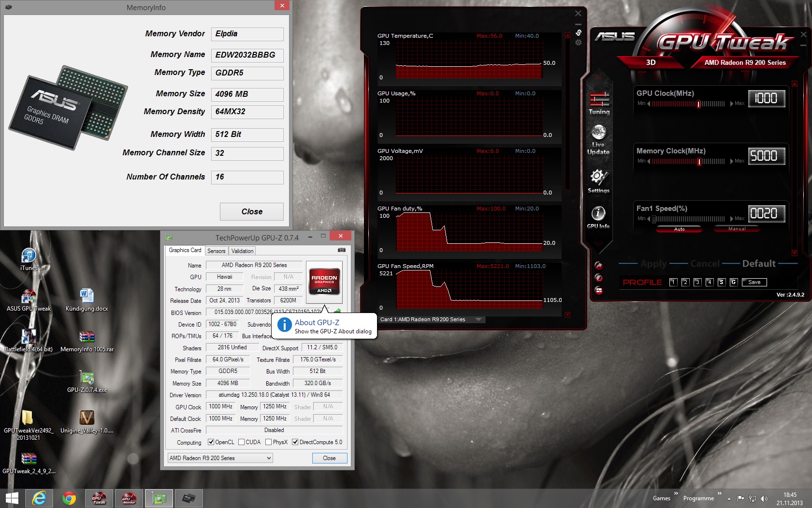This screenshot has height=508, width=812.
Task: Click the Fan1 Speed slider handle
Action: coord(654,219)
